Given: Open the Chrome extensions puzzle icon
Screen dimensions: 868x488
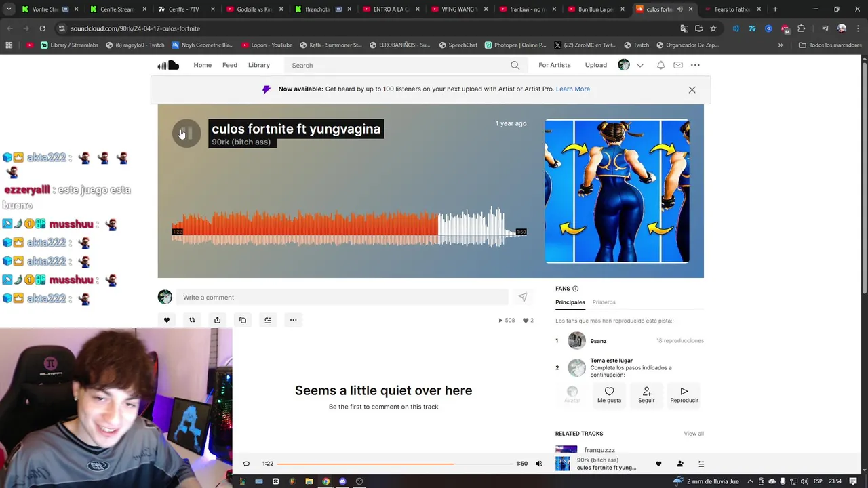Looking at the screenshot, I should pos(802,28).
